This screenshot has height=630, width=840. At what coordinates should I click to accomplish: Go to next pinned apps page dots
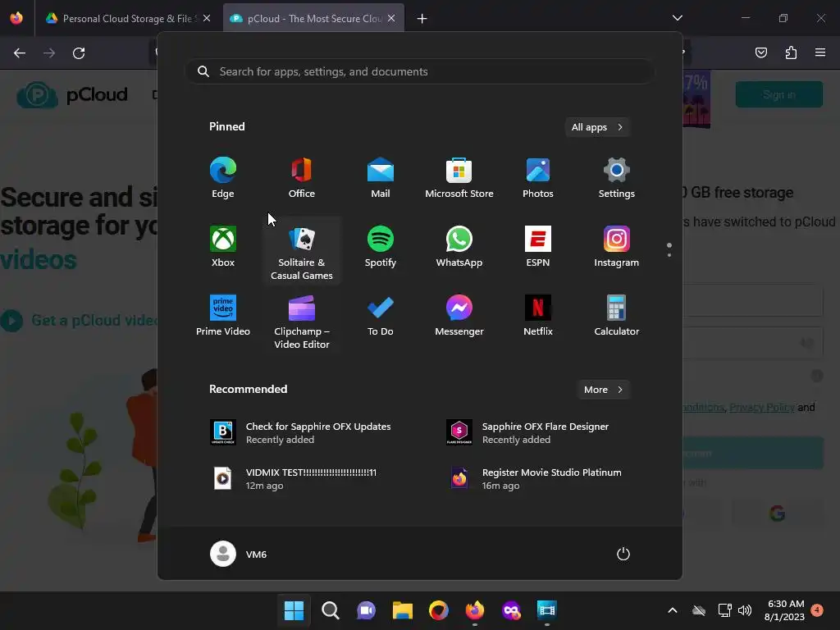[x=669, y=255]
